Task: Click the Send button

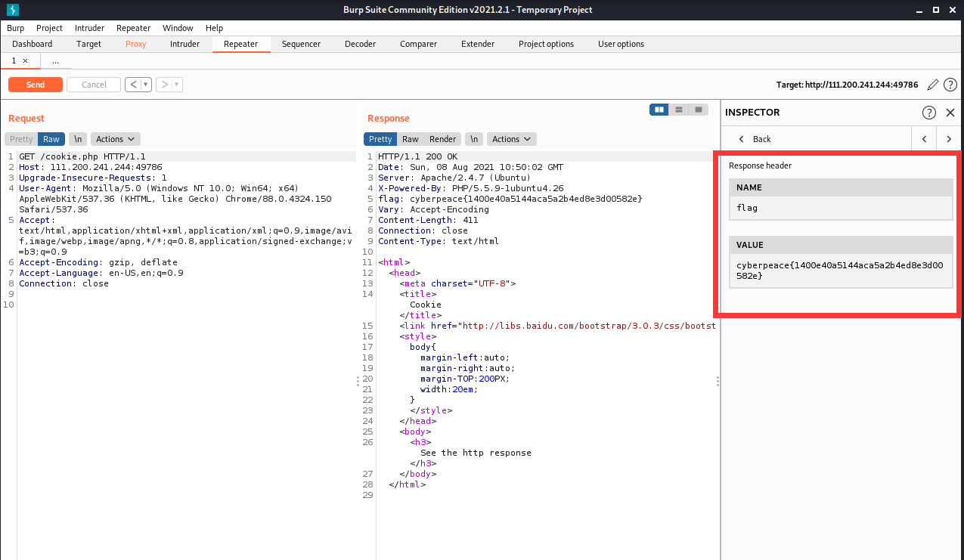Action: [x=36, y=85]
